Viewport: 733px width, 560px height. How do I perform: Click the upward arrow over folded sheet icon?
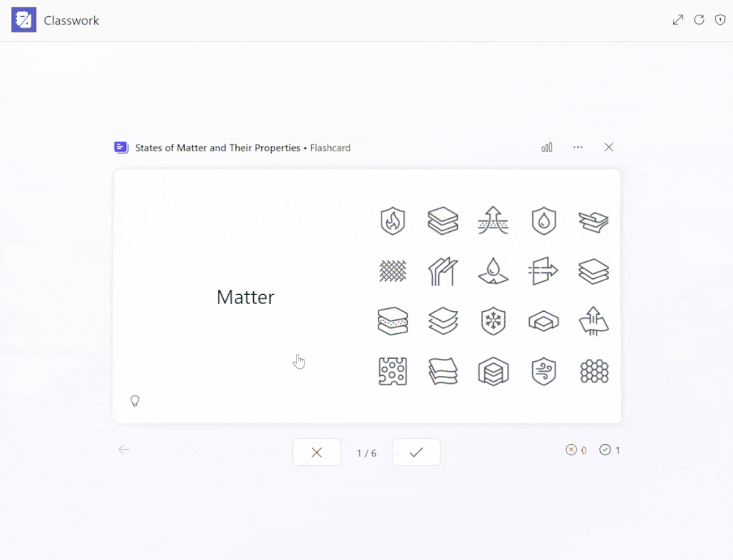point(594,321)
